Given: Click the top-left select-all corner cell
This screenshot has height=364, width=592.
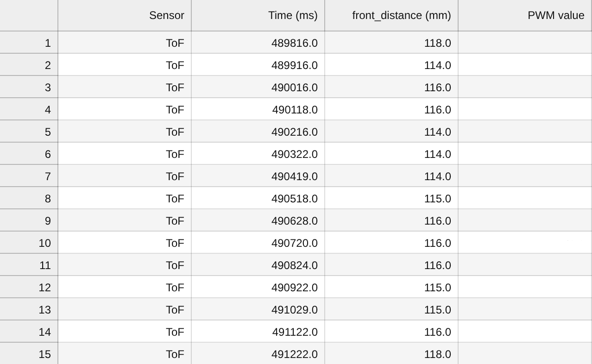Looking at the screenshot, I should pos(29,15).
